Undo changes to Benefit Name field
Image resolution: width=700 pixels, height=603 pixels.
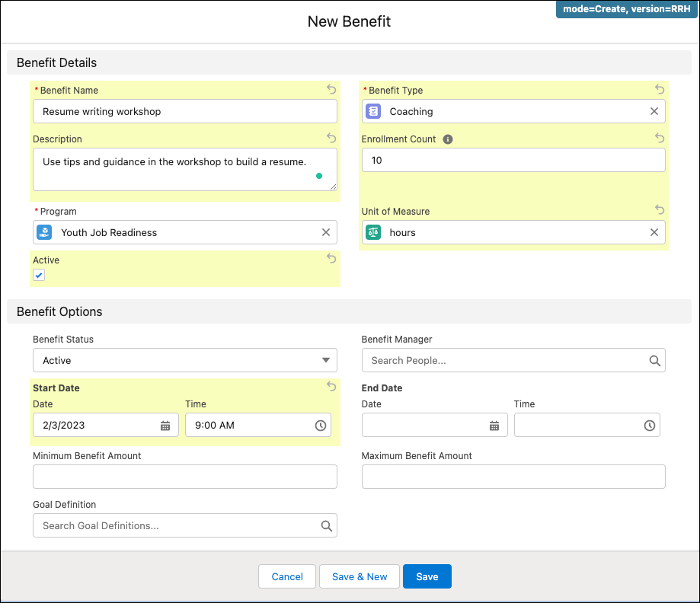pos(331,89)
